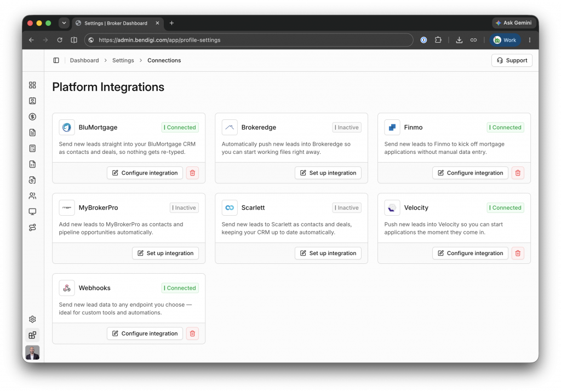Open the integrations blocks icon in sidebar
The width and height of the screenshot is (561, 392).
click(32, 335)
